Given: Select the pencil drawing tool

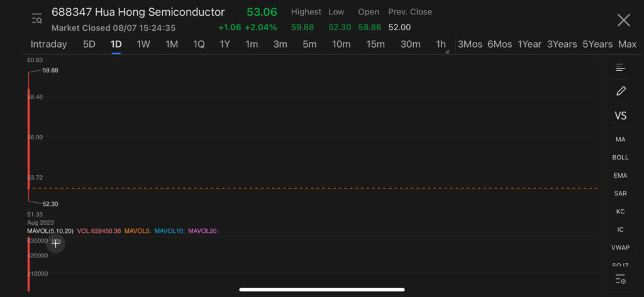Looking at the screenshot, I should (x=621, y=90).
